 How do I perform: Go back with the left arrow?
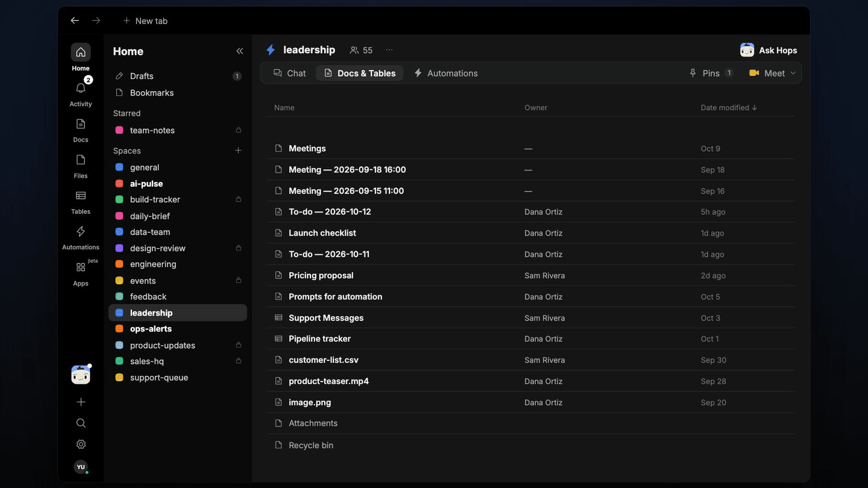[75, 20]
